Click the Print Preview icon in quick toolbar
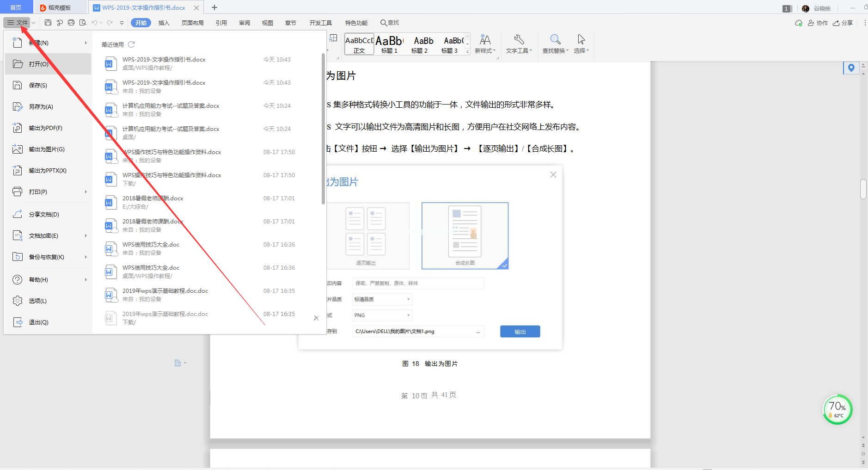Screen dimensions: 868x470 pos(83,23)
